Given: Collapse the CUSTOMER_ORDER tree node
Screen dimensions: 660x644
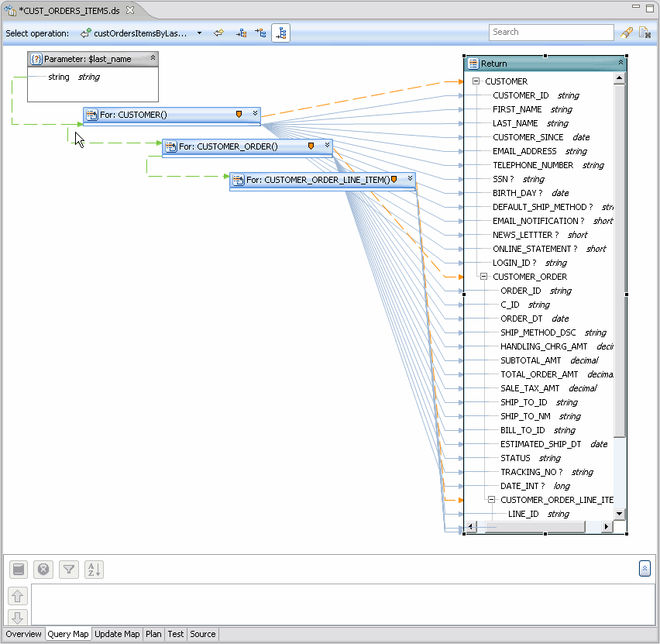Looking at the screenshot, I should pyautogui.click(x=482, y=277).
